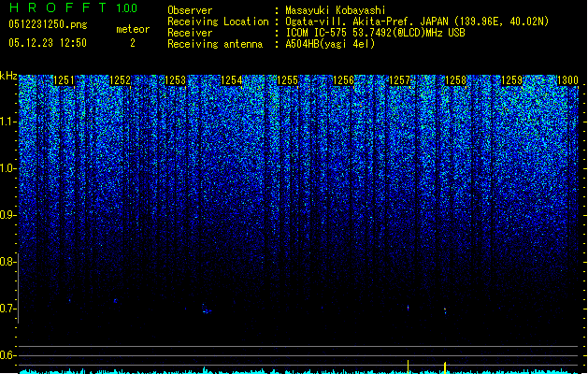Click the 1259 time marker label
This screenshot has width=588, height=374.
coord(512,80)
